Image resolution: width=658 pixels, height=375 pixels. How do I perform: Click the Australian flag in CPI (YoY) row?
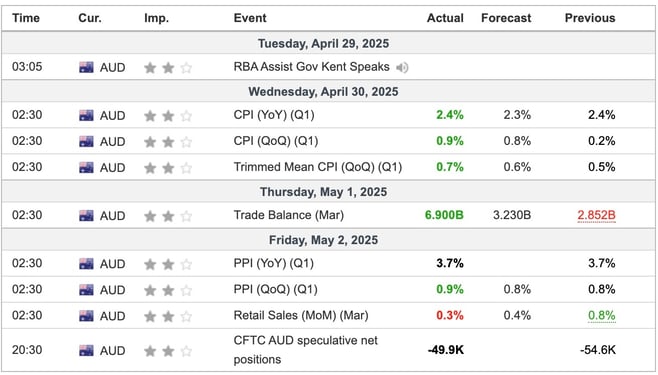click(86, 115)
